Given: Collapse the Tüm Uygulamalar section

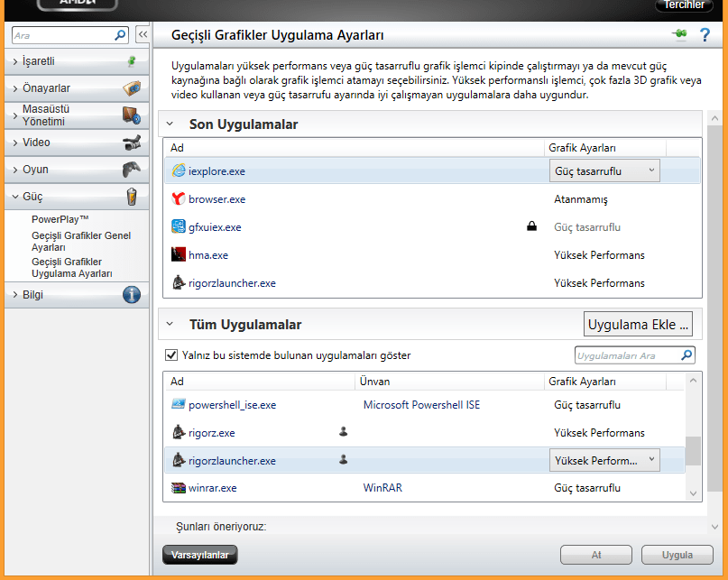Looking at the screenshot, I should coord(170,324).
